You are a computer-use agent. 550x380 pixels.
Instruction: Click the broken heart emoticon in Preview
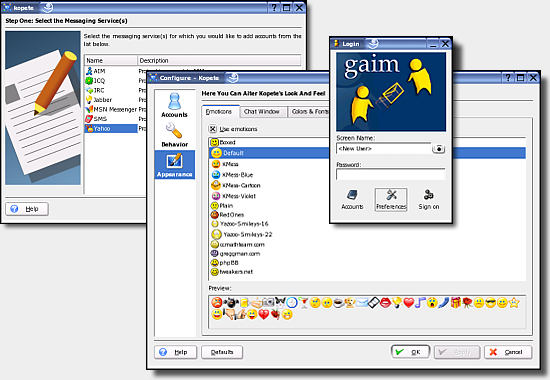[264, 314]
